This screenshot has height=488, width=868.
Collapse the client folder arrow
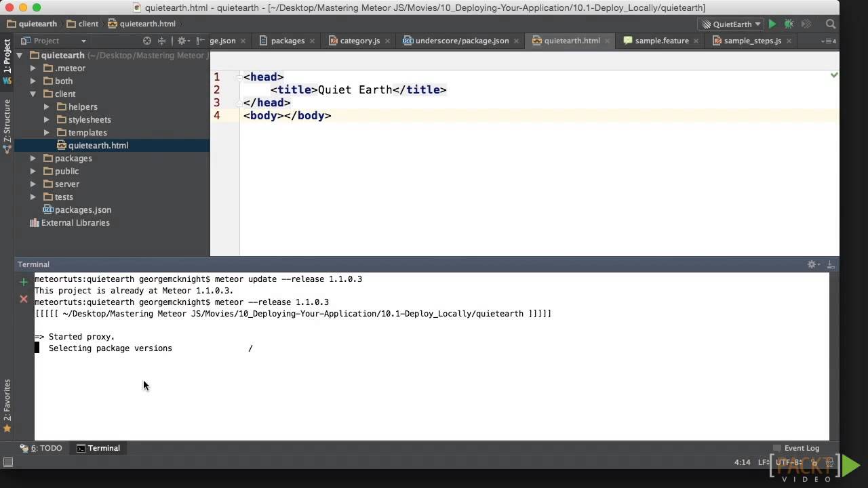pos(33,94)
